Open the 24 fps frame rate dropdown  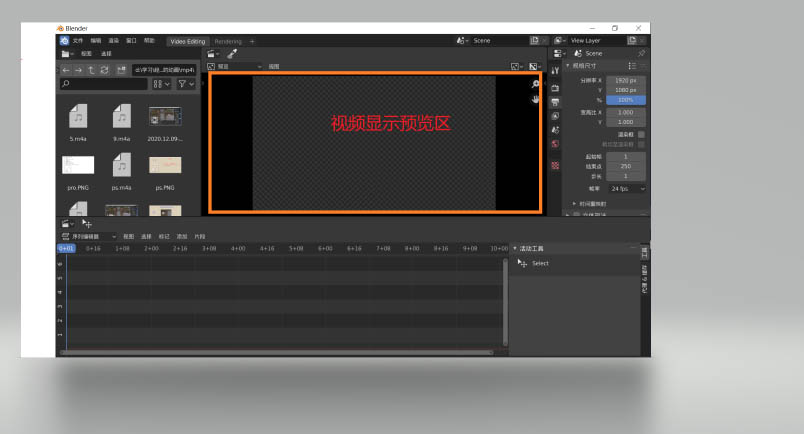tap(628, 188)
